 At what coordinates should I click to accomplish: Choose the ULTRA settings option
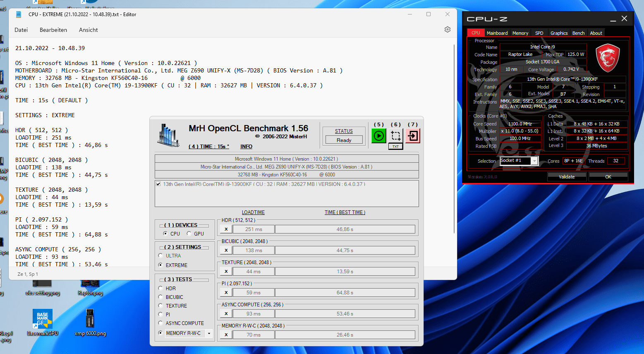[x=160, y=256]
